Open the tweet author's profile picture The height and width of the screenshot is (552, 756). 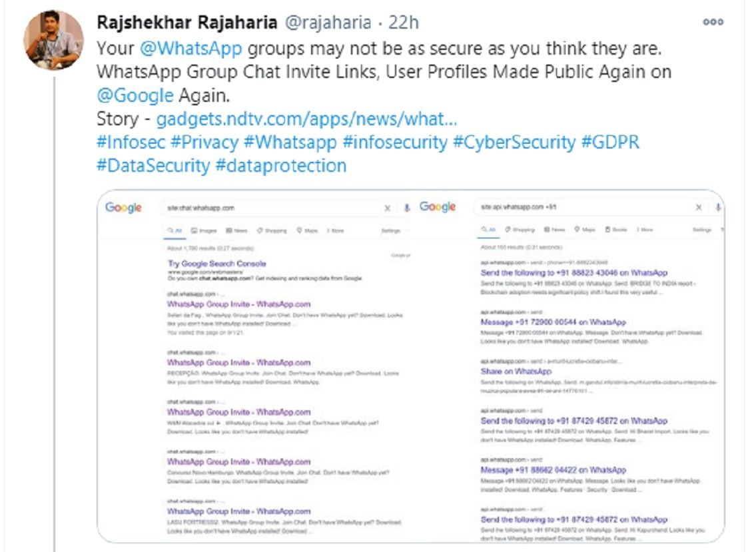click(x=53, y=40)
